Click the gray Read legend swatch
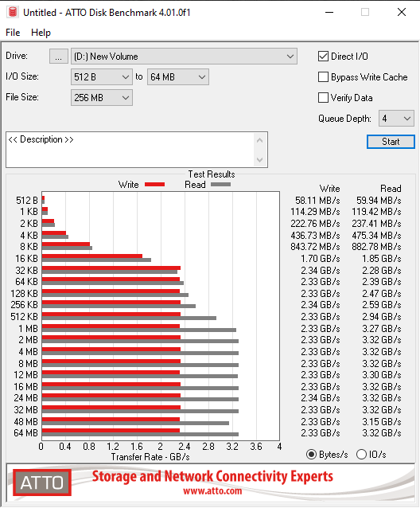Screen dimensions: 420x508 (220, 185)
